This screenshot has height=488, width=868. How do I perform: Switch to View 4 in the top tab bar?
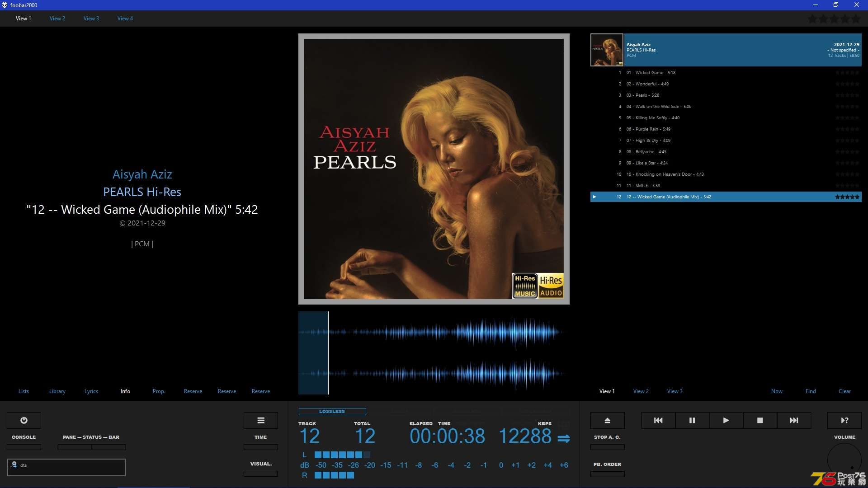point(125,19)
